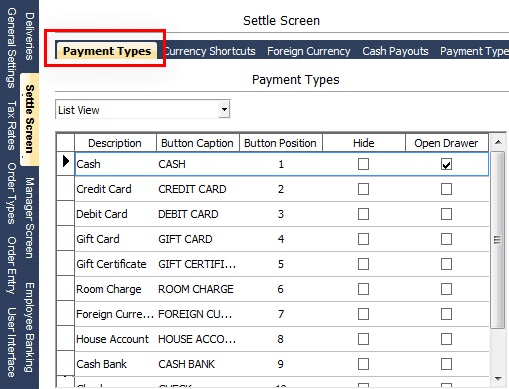
Task: Enable Open Drawer for Gift Certificate
Action: pos(446,264)
